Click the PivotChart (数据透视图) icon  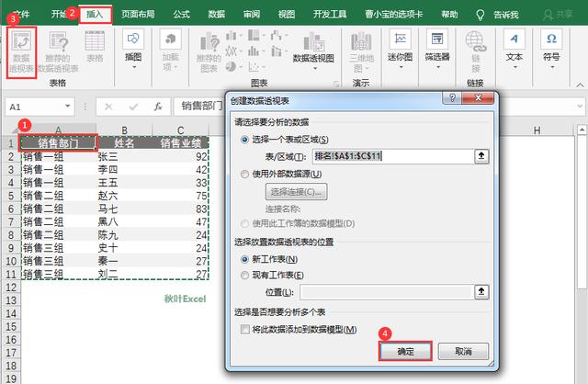313,51
